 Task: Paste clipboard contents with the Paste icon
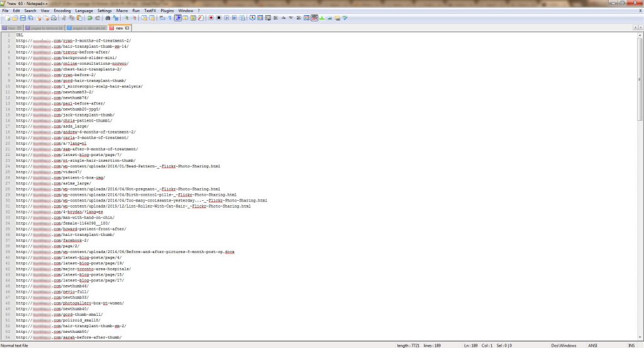pos(79,18)
